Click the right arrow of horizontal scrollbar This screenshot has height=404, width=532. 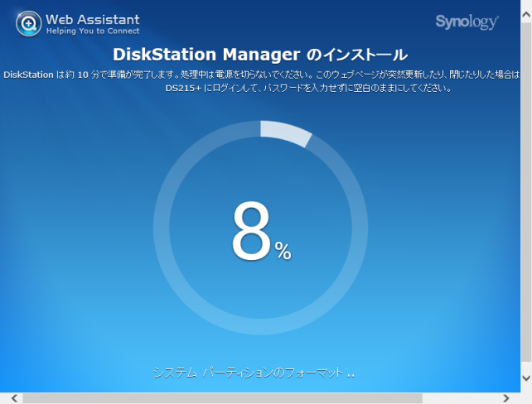505,398
